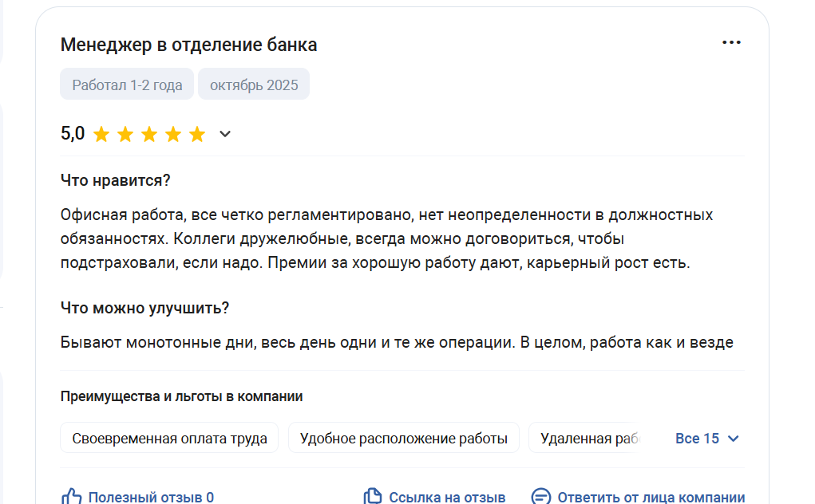Mark review helpful via 'Полезный отзыв 0'
This screenshot has width=815, height=504.
[x=151, y=497]
